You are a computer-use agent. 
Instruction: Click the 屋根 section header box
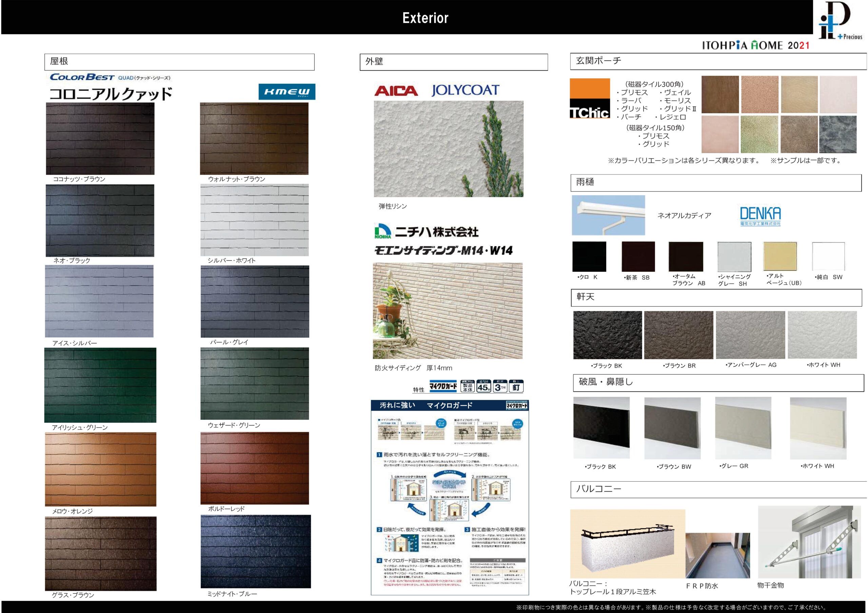(179, 62)
